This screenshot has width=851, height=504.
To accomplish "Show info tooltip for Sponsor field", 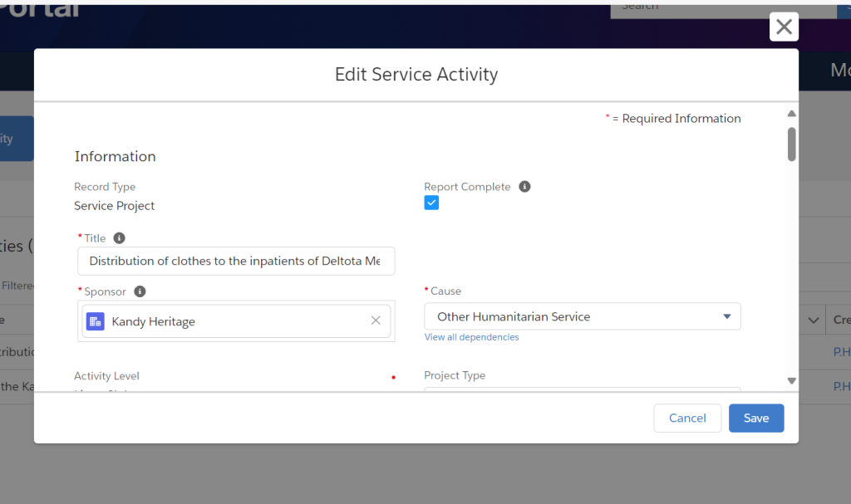I will (140, 291).
